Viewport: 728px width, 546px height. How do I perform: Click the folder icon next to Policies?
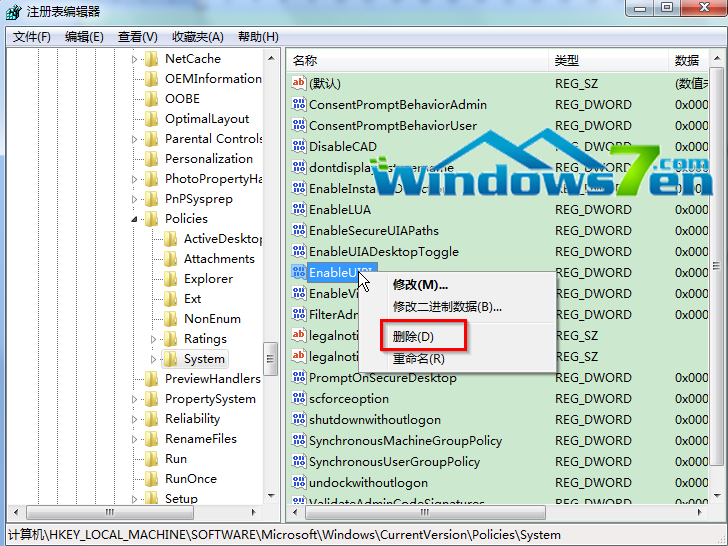coord(151,219)
